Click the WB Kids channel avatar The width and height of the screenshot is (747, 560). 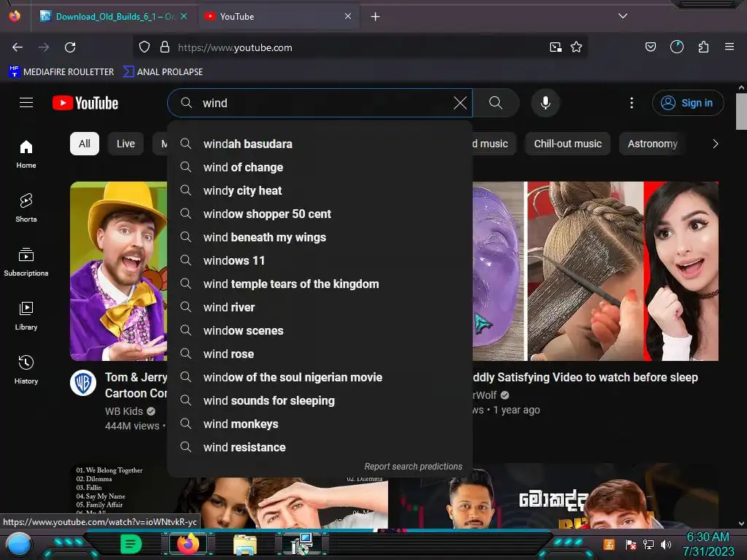tap(83, 383)
